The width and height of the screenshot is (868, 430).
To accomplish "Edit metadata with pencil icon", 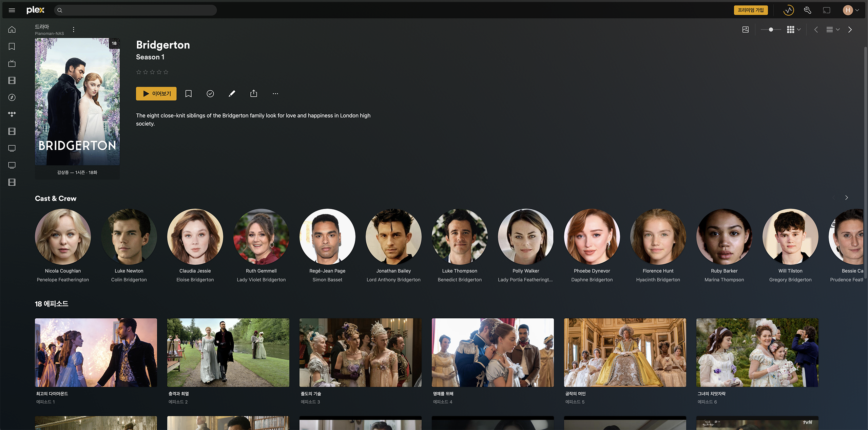I will point(232,94).
